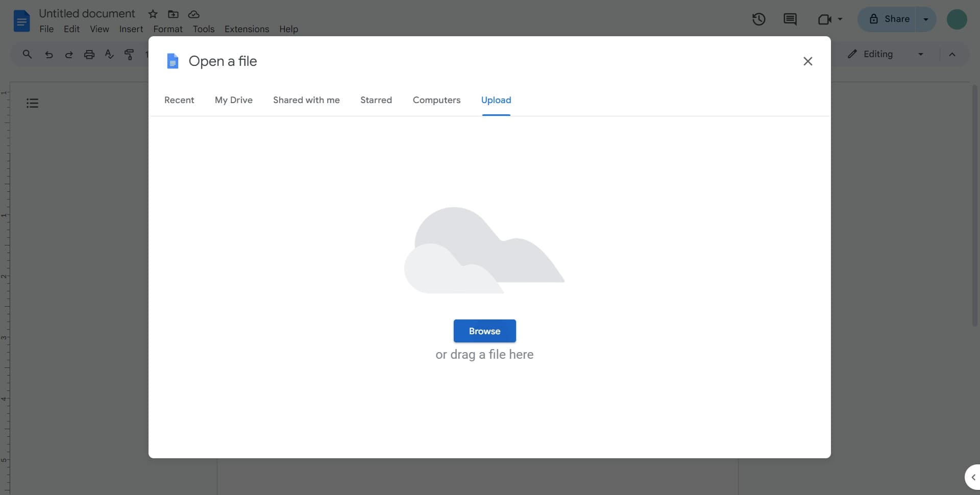The image size is (980, 495).
Task: Open the comments panel icon
Action: pos(790,19)
